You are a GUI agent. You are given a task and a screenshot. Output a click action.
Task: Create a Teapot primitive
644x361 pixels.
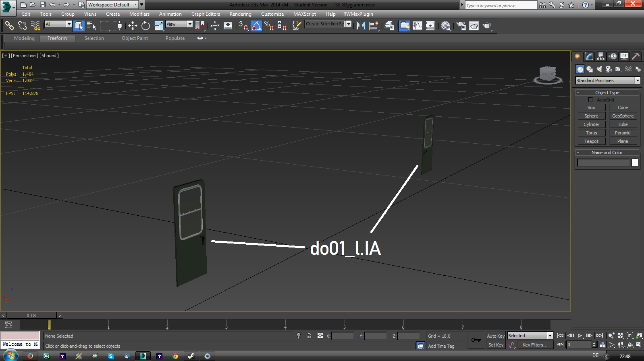pyautogui.click(x=591, y=141)
